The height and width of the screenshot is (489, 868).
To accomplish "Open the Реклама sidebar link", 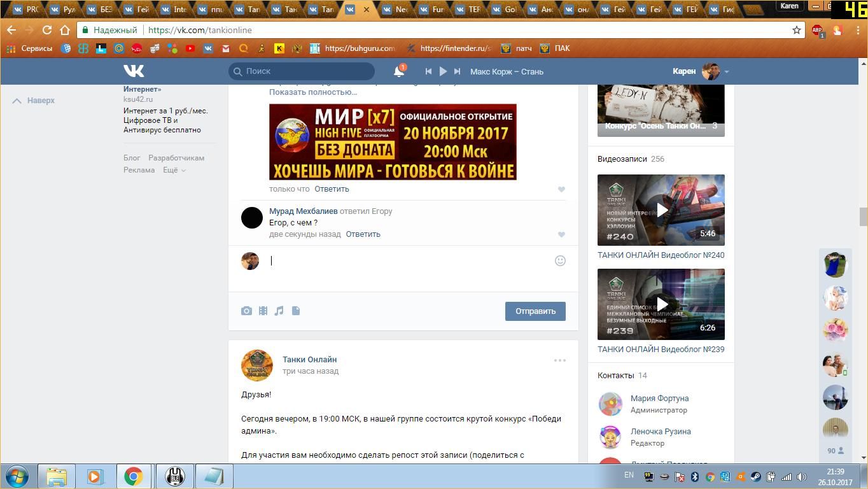I will (x=139, y=170).
